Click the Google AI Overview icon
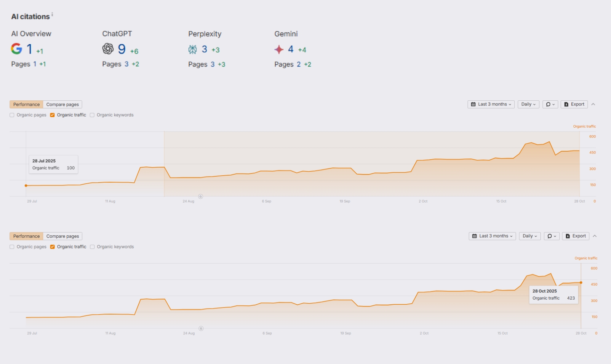611x364 pixels. [16, 49]
